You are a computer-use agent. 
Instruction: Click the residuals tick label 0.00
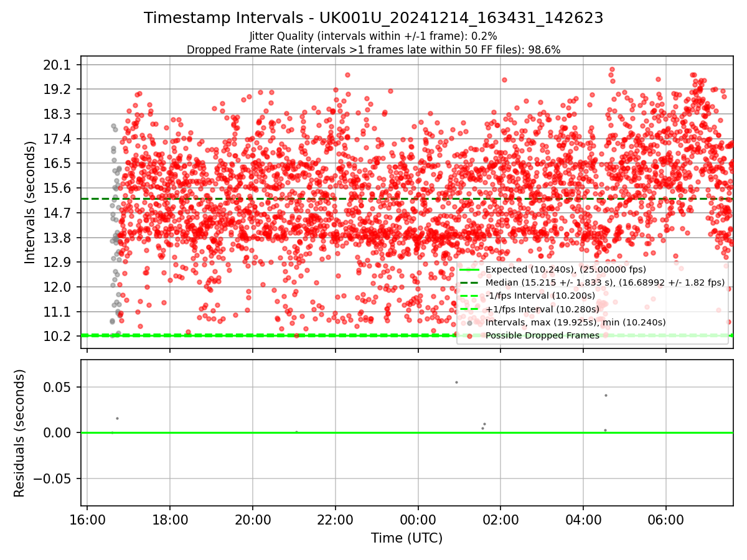coord(58,433)
